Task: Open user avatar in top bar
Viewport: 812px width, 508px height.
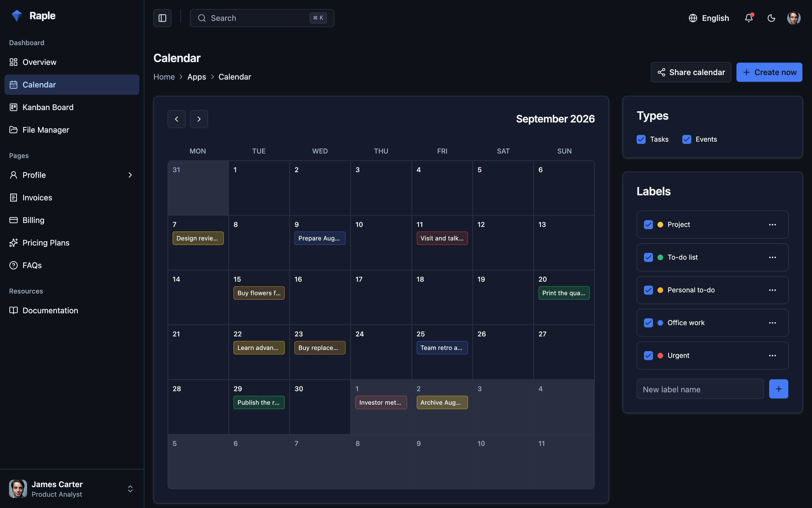Action: 794,18
